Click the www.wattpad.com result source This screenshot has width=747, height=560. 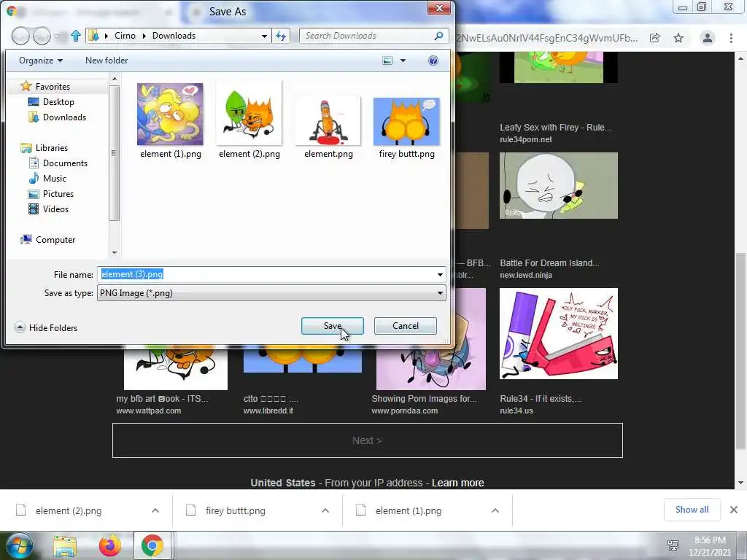(149, 411)
